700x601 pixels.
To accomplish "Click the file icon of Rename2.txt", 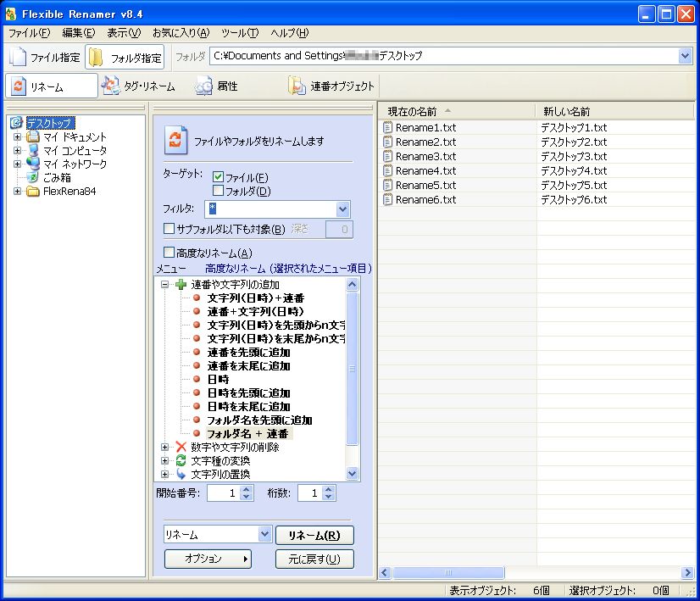I will point(387,142).
